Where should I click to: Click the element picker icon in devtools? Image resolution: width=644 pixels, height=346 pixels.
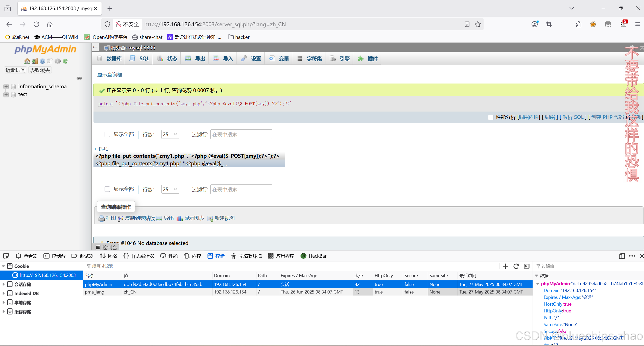pos(6,256)
